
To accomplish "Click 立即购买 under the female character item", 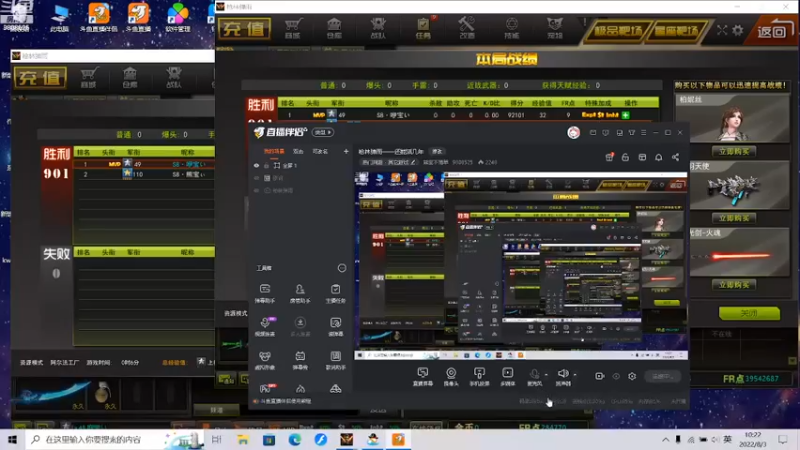I will click(734, 152).
